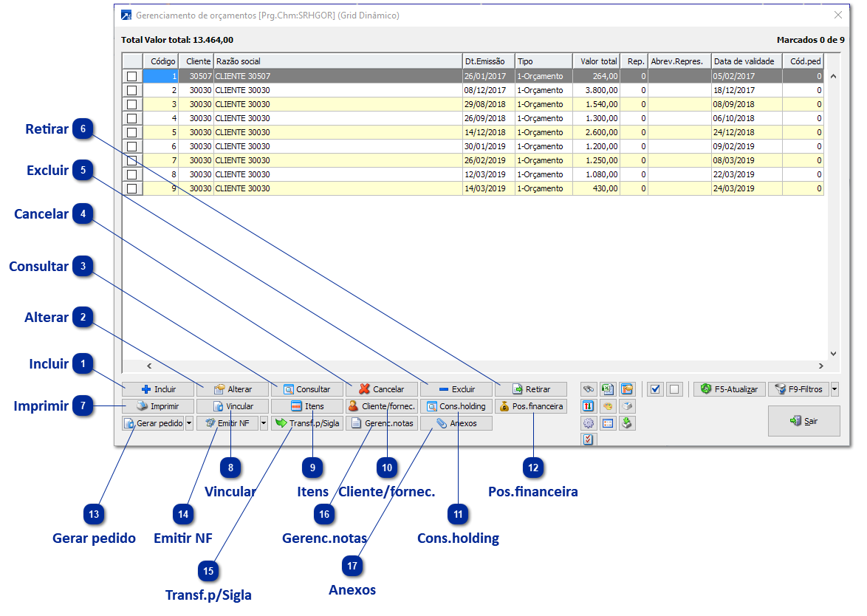The height and width of the screenshot is (616, 867).
Task: Click the horizontal scrollbar right arrow
Action: 820,366
